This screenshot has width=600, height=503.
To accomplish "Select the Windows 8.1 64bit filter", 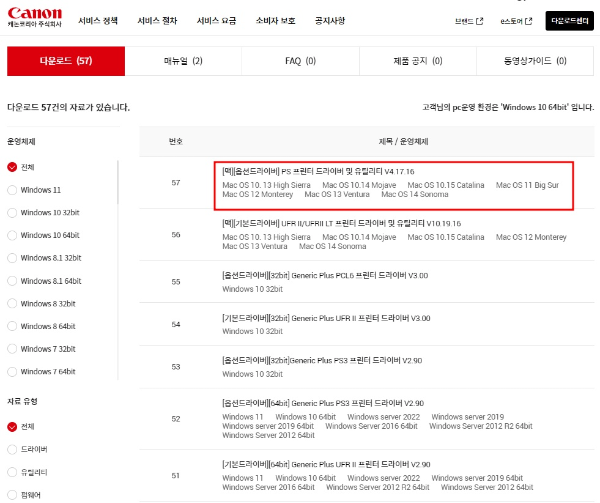I will (x=12, y=281).
